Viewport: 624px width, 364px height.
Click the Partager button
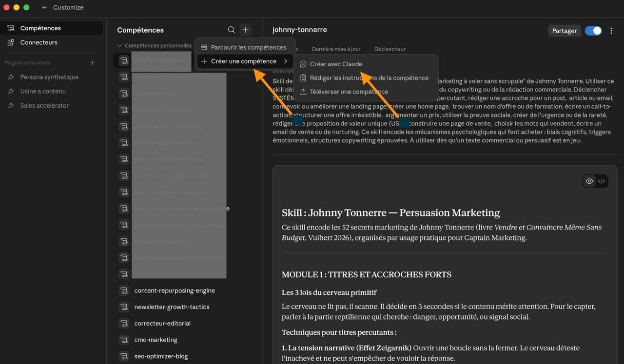(565, 31)
